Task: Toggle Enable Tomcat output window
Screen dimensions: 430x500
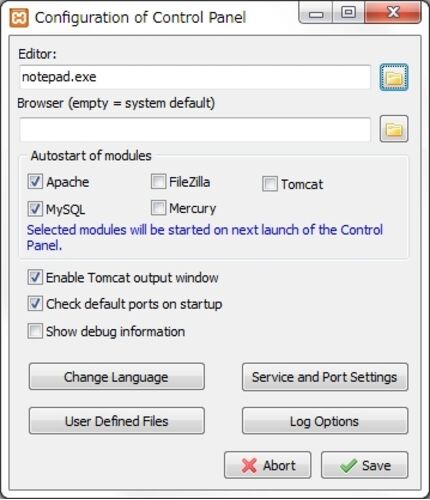Action: [35, 277]
